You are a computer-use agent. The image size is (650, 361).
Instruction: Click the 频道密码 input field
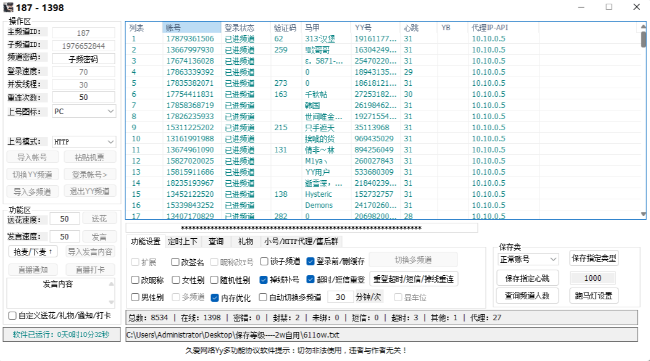coord(83,59)
